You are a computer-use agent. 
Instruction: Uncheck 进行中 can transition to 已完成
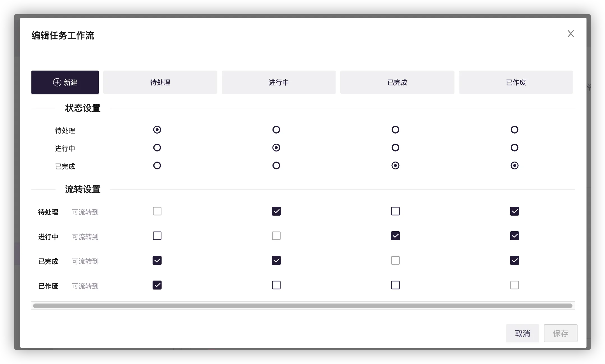pyautogui.click(x=395, y=236)
